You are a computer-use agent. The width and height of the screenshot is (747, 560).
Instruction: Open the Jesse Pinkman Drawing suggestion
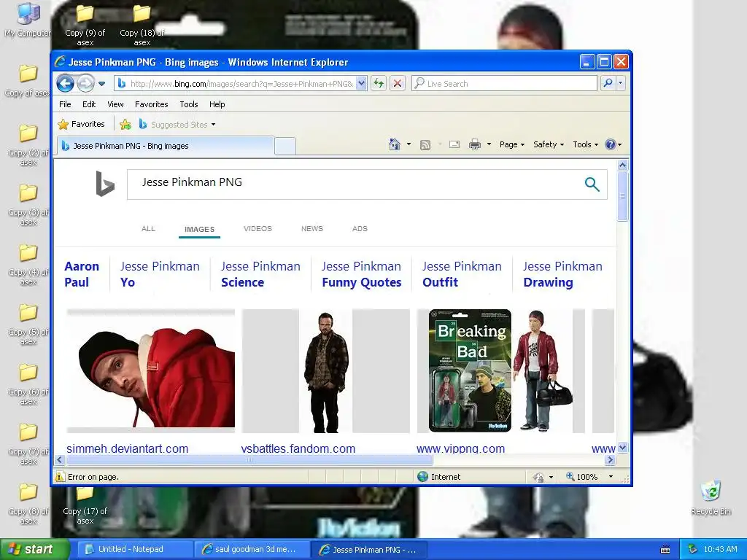pos(562,274)
